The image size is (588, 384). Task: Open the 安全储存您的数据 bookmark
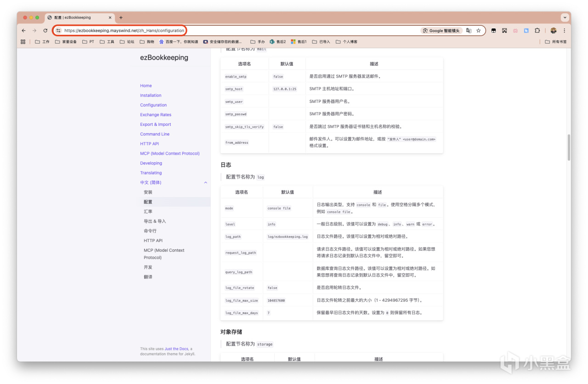[x=223, y=42]
